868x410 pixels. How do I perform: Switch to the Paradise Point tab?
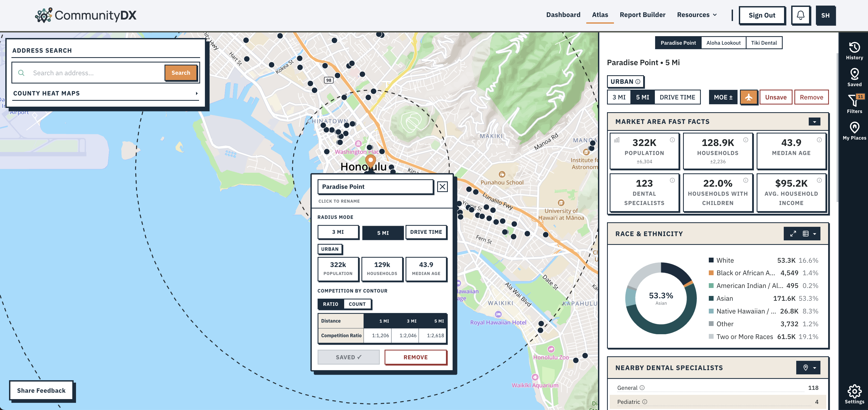678,43
